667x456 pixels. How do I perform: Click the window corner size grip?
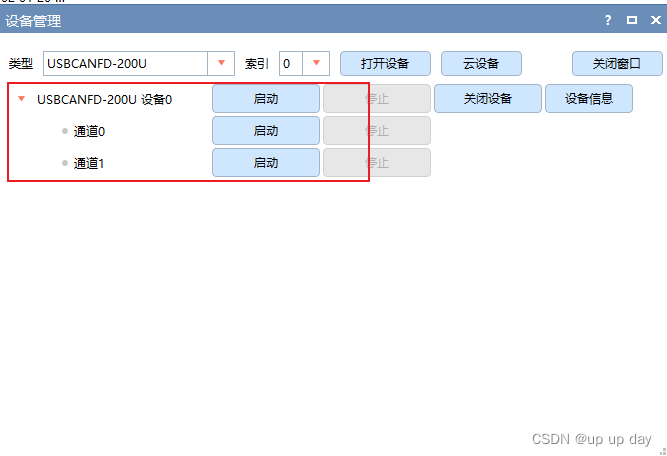[663, 452]
